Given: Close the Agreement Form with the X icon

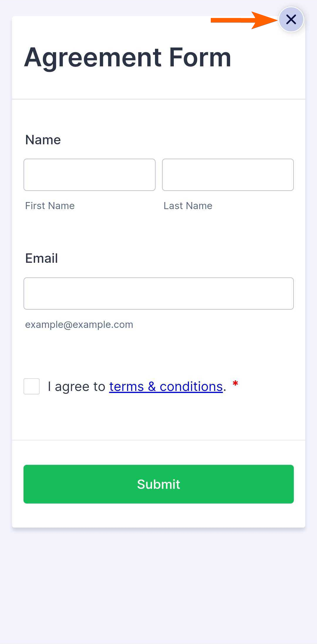Looking at the screenshot, I should [291, 19].
